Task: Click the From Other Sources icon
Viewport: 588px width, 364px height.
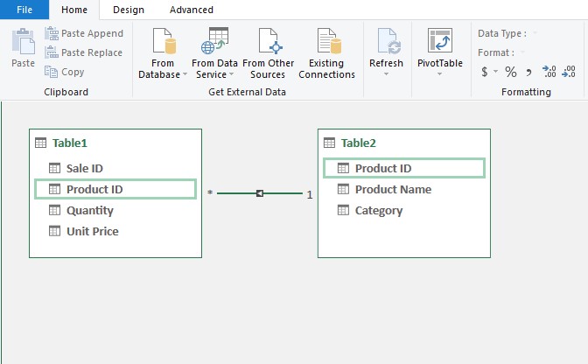Action: point(270,41)
